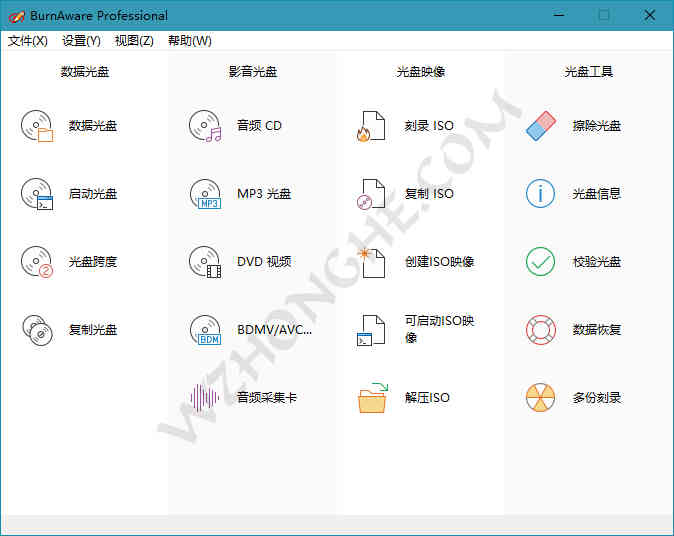Click the DVD 视频 label
This screenshot has width=674, height=536.
point(264,262)
